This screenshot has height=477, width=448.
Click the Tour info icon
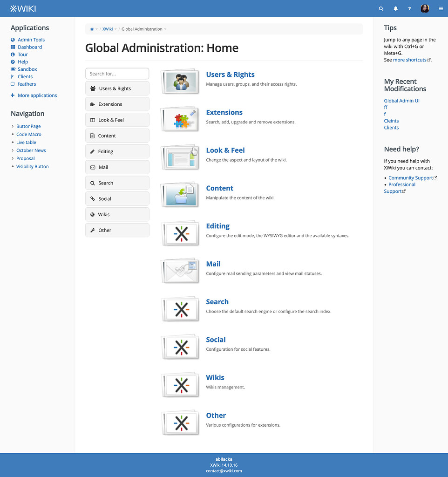tap(13, 55)
